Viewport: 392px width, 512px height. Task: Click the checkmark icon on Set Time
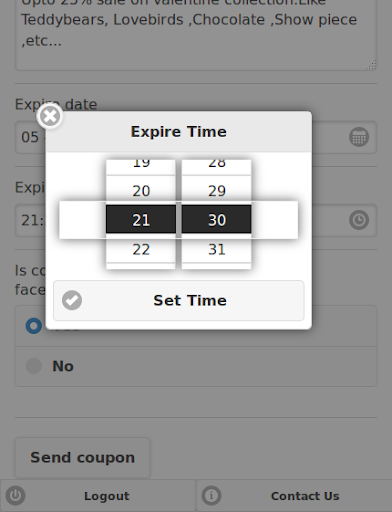coord(72,300)
